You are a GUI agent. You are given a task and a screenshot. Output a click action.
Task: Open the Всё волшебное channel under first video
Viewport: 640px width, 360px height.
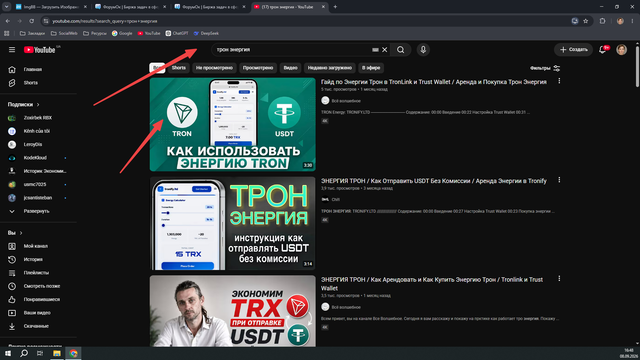pos(346,101)
